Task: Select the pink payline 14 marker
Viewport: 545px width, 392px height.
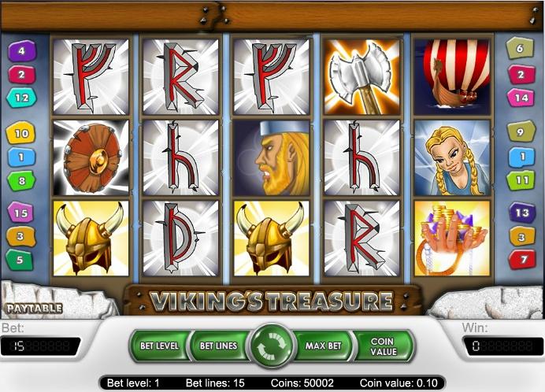Action: 521,98
